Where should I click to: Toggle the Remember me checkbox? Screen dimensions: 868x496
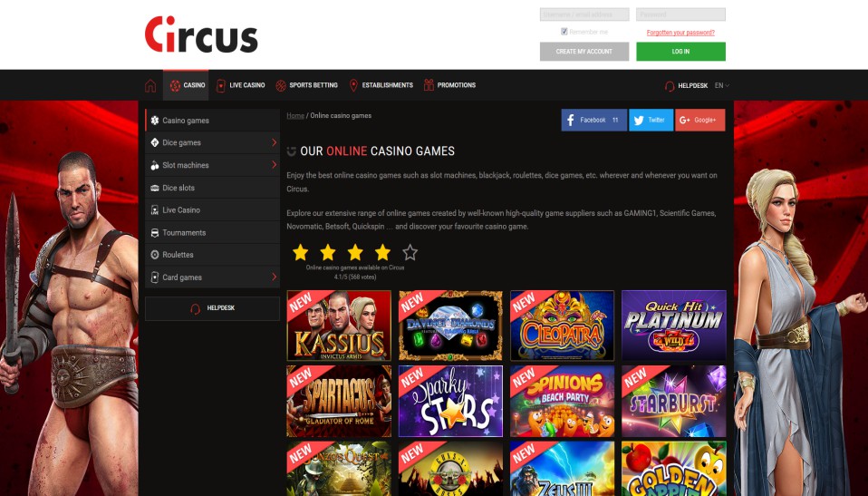[564, 32]
